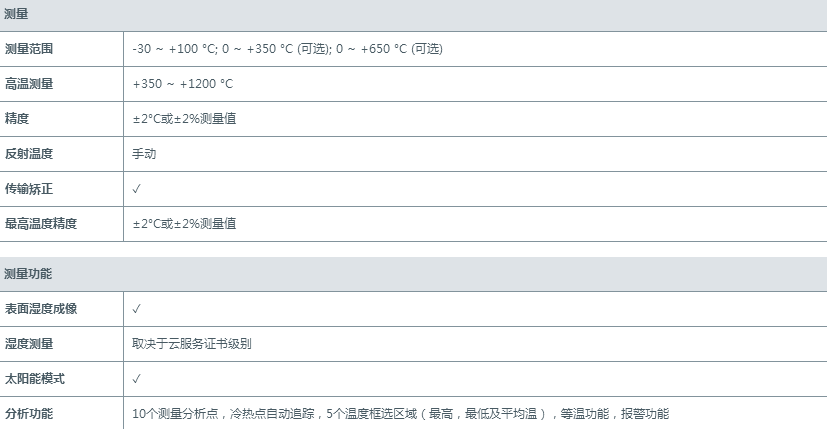Select the 高温测量 row label
827x429 pixels.
click(29, 84)
